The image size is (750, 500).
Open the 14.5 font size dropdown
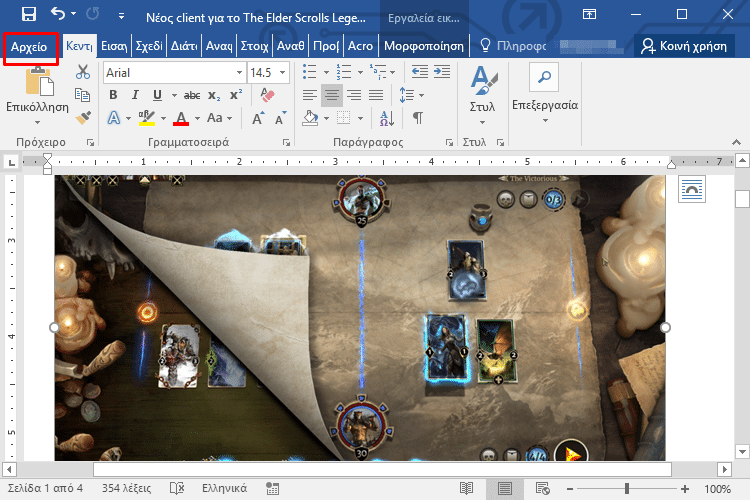283,73
